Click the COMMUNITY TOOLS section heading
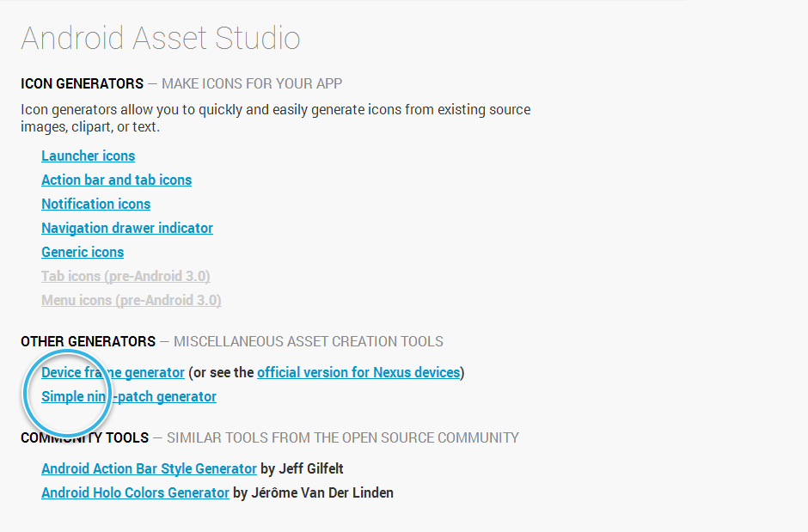The height and width of the screenshot is (532, 808). (x=84, y=437)
